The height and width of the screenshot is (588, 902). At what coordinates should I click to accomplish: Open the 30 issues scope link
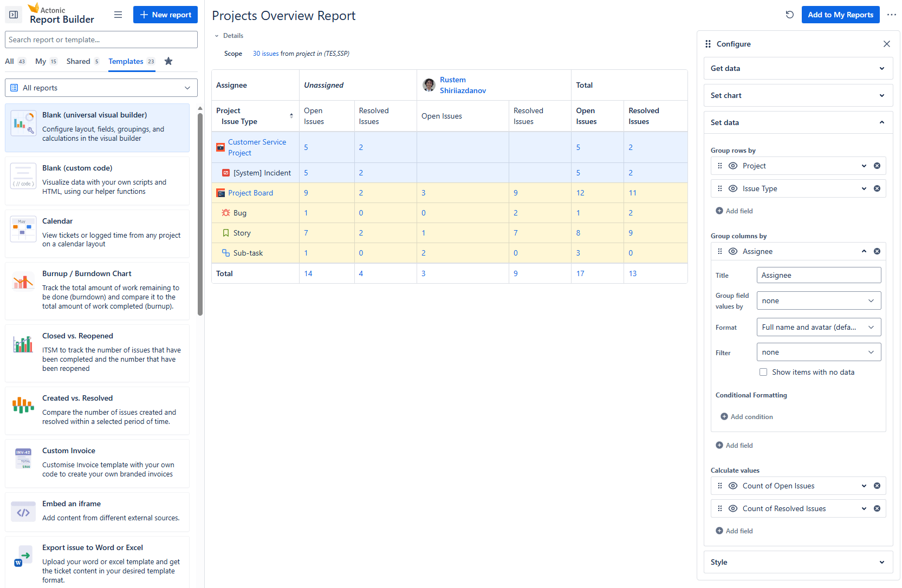click(x=265, y=54)
